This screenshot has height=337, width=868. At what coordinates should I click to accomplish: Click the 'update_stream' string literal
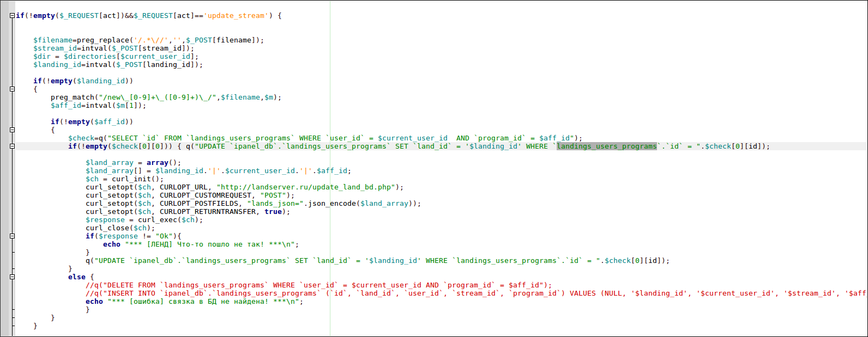(236, 16)
